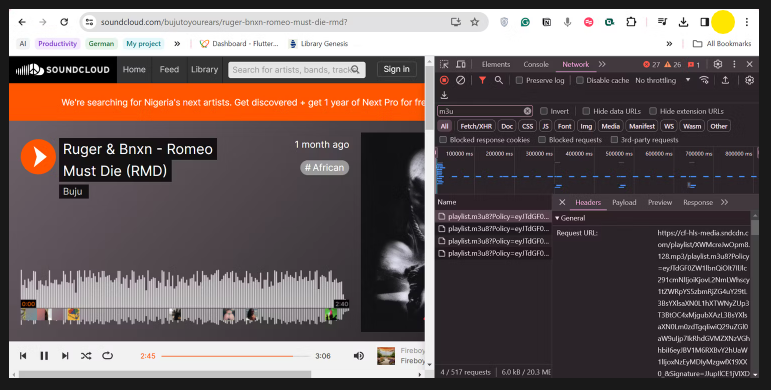Check 3rd-party requests
Viewport: 771px width, 390px height.
tap(614, 140)
